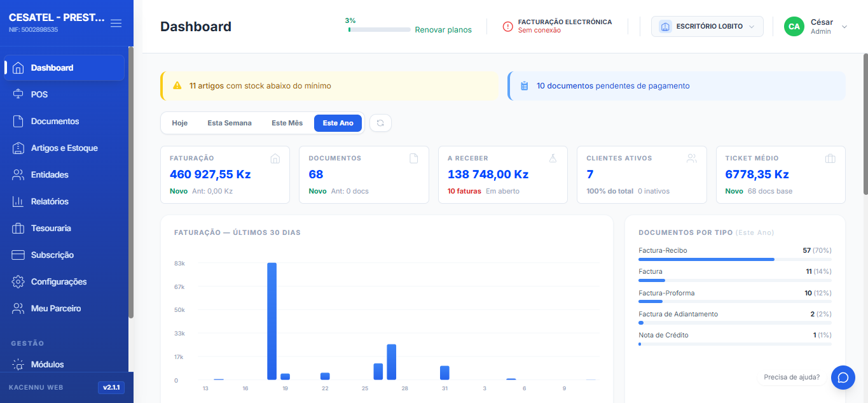Open Tesouraria from the sidebar

coord(64,228)
